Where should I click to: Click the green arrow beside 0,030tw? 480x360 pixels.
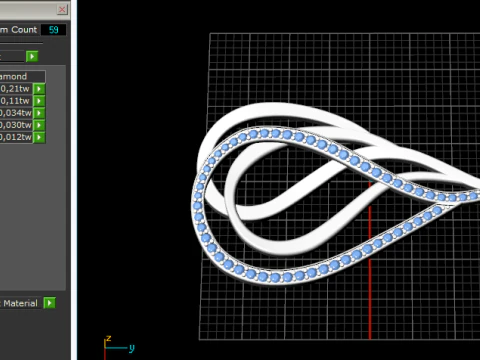point(39,125)
